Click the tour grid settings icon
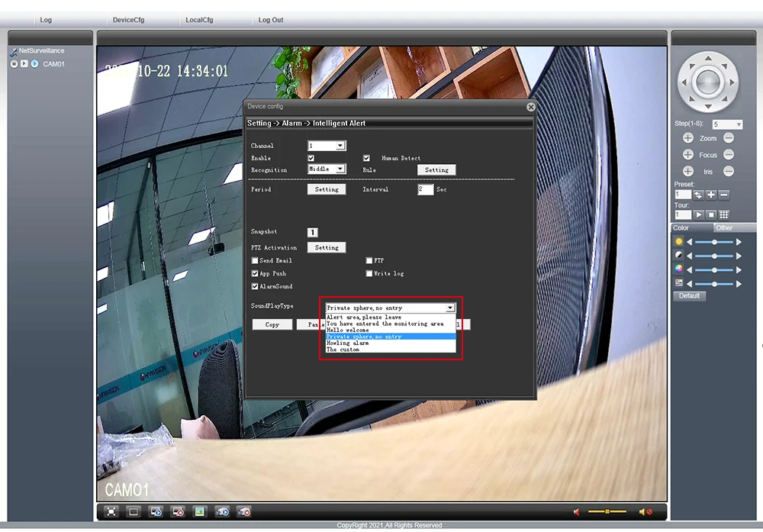Image resolution: width=763 pixels, height=532 pixels. coord(724,214)
